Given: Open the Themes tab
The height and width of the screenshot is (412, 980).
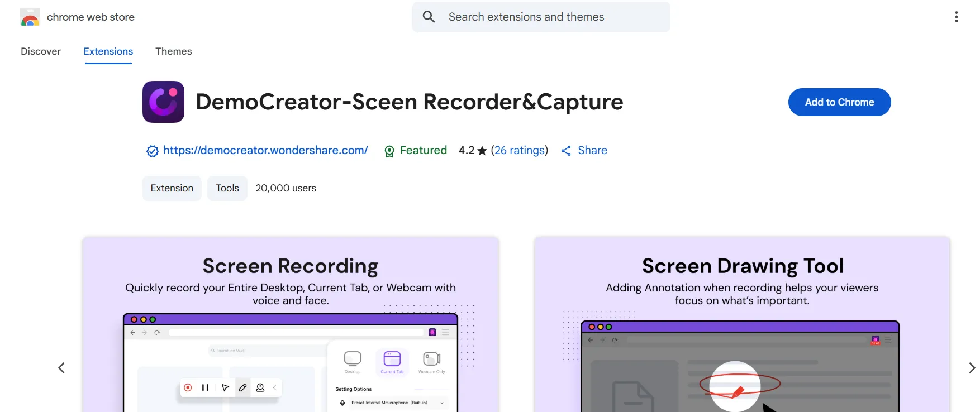Looking at the screenshot, I should click(173, 51).
